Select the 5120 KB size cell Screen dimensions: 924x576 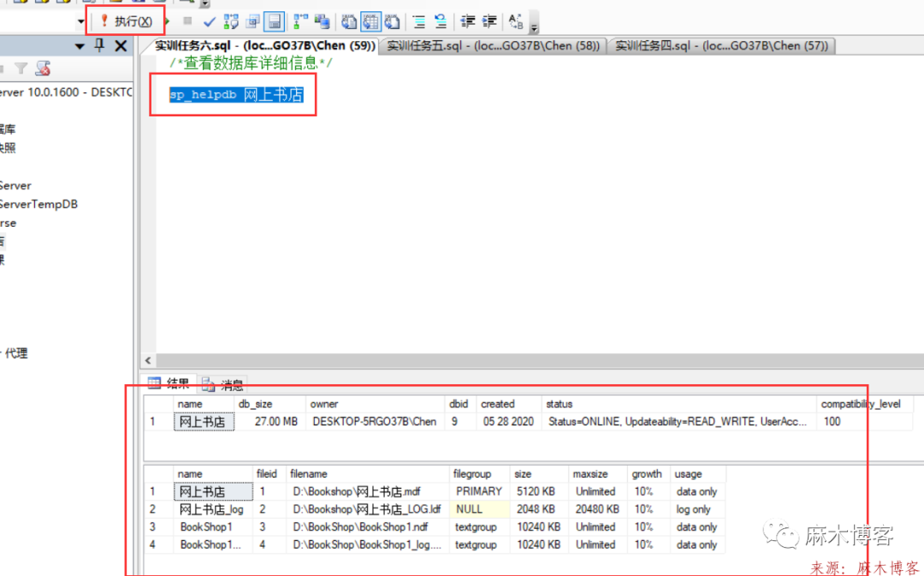click(539, 491)
